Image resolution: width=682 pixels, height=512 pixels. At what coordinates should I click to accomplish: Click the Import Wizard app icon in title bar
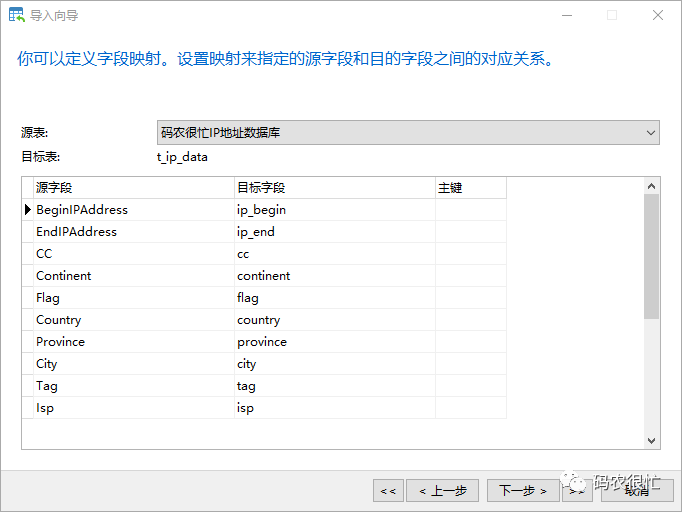pos(17,15)
